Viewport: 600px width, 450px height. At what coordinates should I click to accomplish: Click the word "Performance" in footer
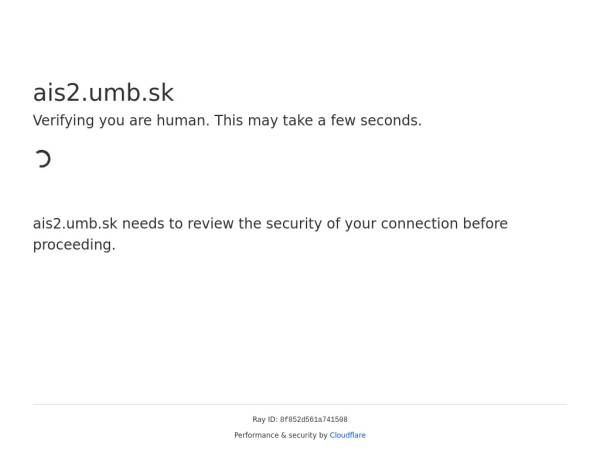click(x=257, y=436)
